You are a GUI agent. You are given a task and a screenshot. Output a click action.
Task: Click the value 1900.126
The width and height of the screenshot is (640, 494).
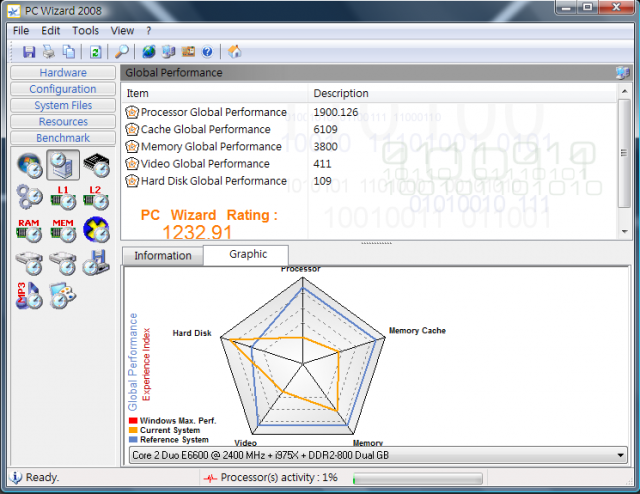pyautogui.click(x=336, y=112)
